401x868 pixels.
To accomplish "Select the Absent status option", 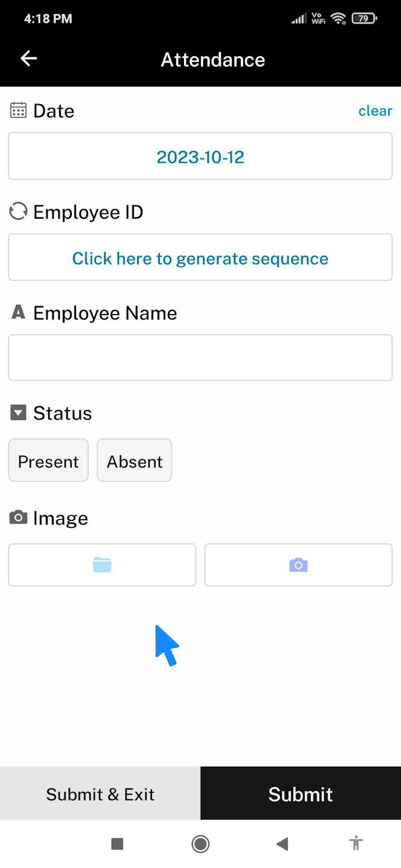I will [134, 461].
